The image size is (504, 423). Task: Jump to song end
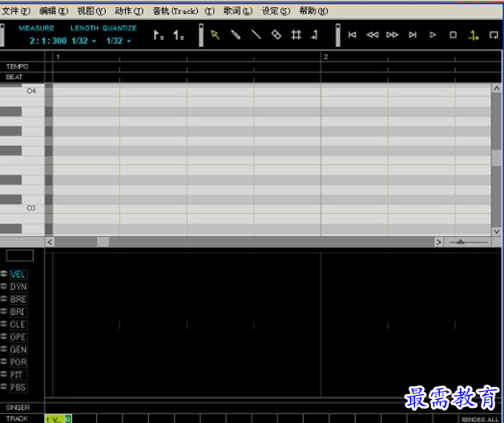(x=413, y=34)
